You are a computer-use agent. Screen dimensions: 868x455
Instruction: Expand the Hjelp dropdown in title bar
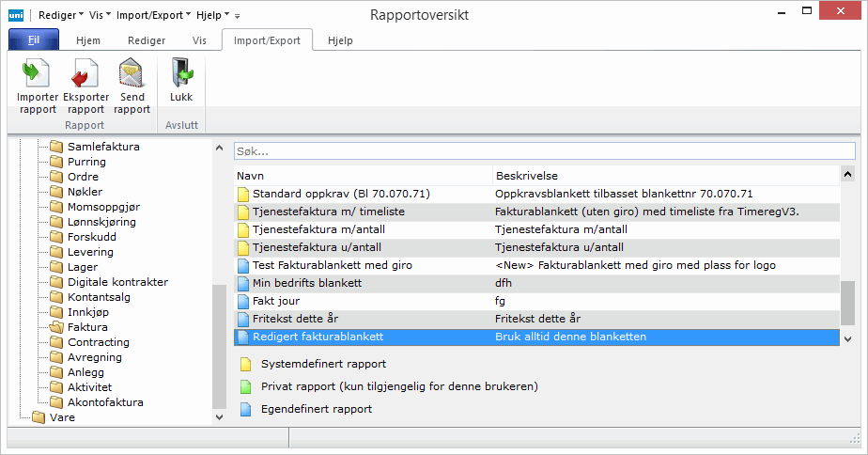pyautogui.click(x=212, y=15)
